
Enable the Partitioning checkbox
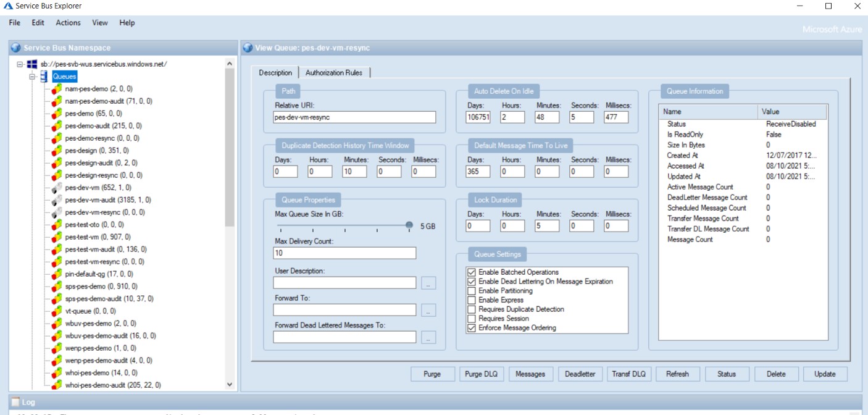point(472,291)
